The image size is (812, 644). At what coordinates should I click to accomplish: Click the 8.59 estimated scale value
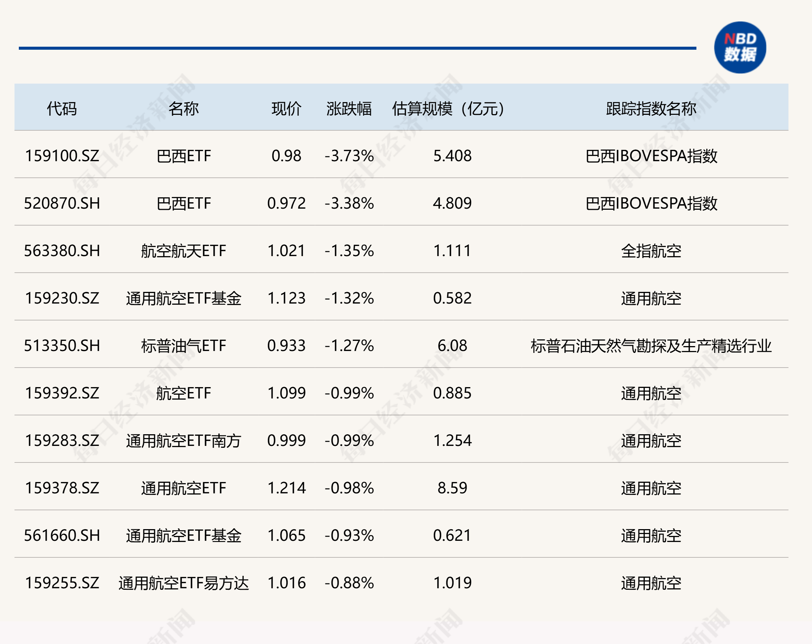[x=452, y=488]
